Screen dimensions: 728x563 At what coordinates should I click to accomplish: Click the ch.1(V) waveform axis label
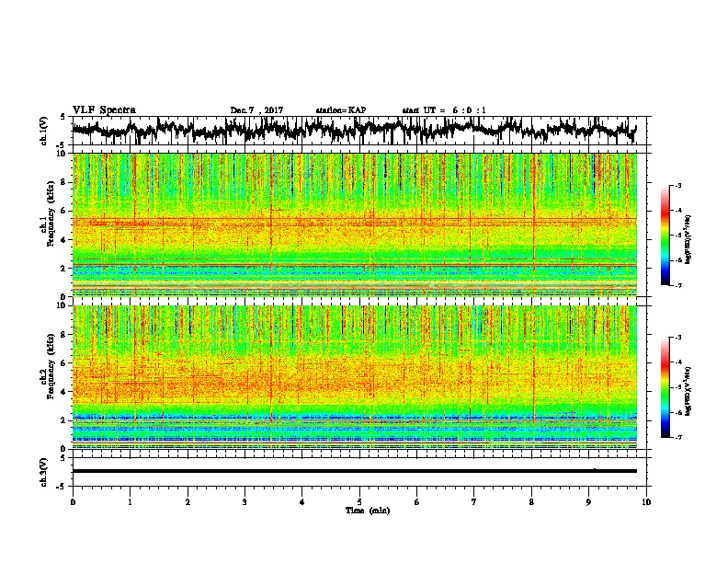(44, 131)
